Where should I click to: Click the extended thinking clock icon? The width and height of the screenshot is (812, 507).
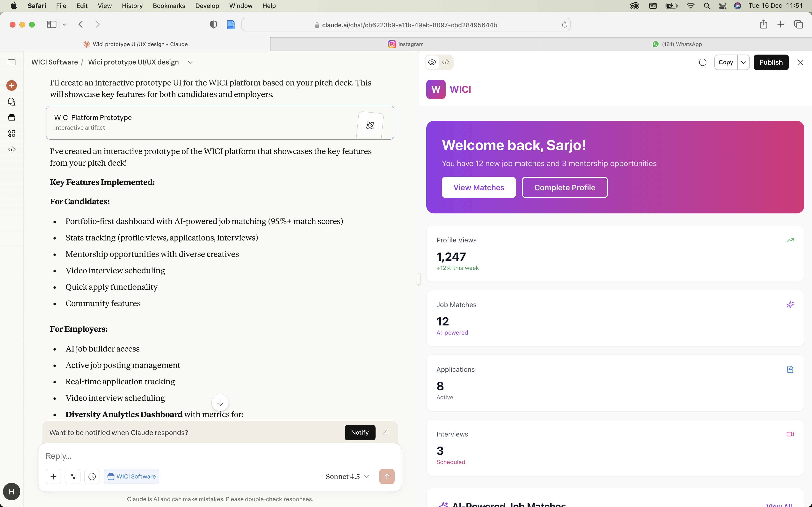coord(92,477)
